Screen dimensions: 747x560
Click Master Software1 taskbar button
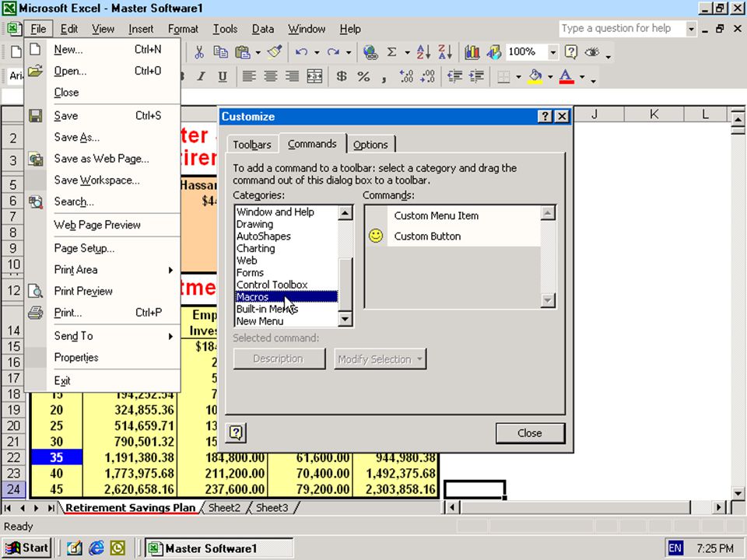(x=219, y=548)
